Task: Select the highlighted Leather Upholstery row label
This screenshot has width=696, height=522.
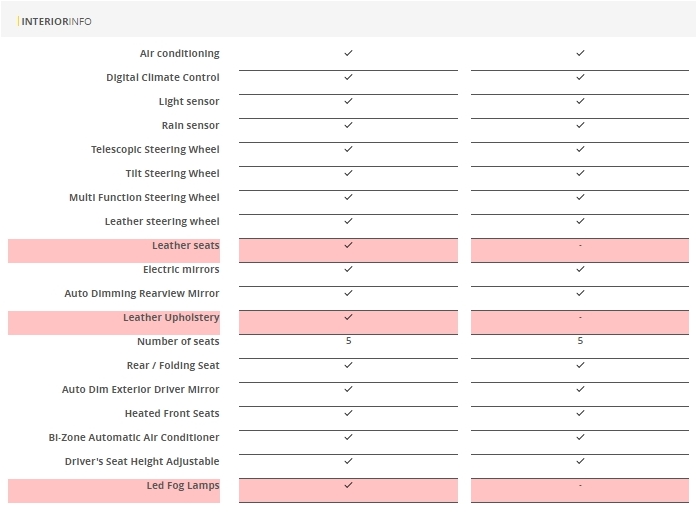Action: click(171, 318)
